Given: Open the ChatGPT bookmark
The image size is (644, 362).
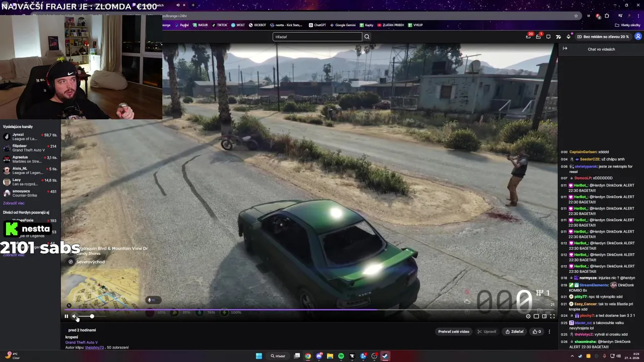Looking at the screenshot, I should pos(317,25).
